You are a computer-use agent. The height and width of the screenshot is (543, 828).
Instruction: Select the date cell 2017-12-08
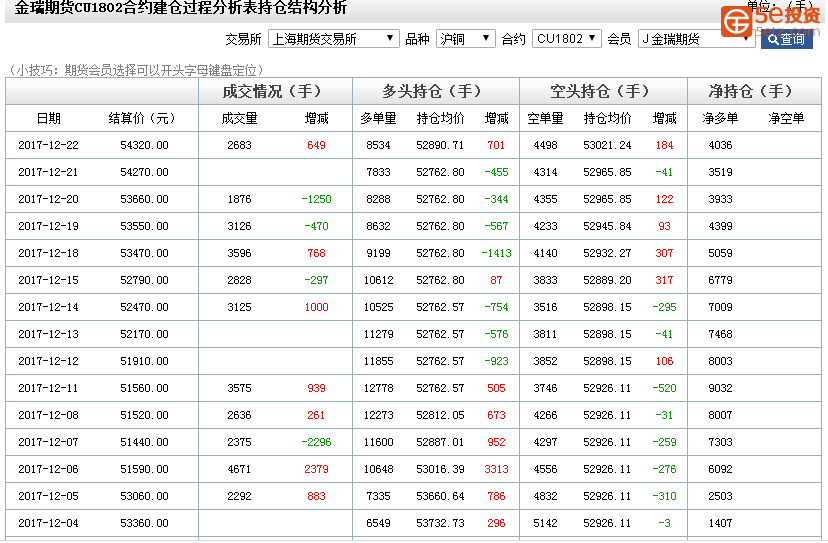coord(48,415)
